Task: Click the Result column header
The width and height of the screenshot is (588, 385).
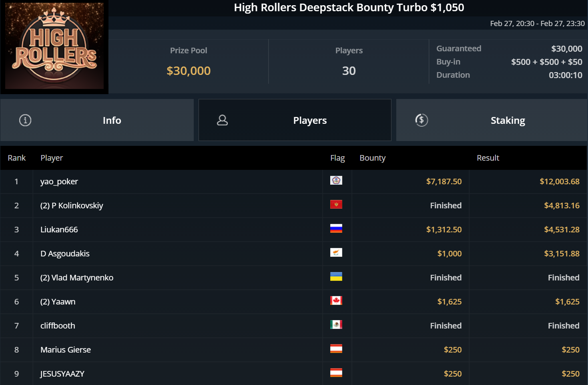Action: pyautogui.click(x=488, y=158)
